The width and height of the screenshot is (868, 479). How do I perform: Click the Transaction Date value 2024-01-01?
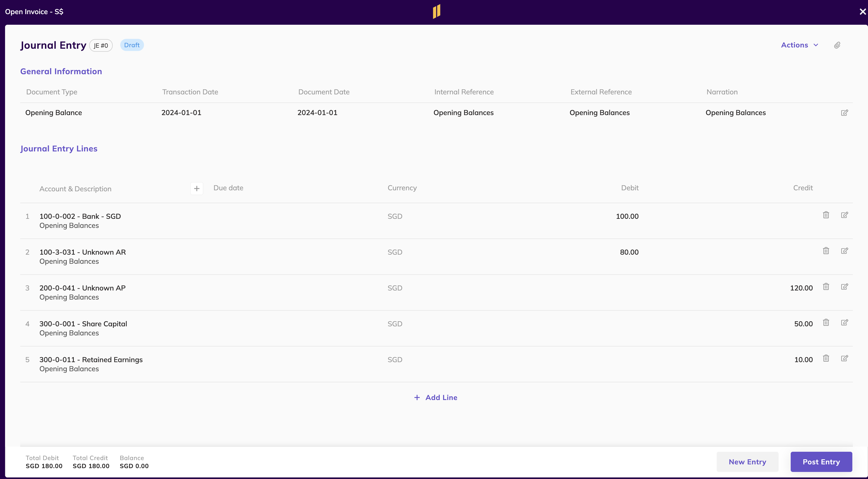point(181,113)
